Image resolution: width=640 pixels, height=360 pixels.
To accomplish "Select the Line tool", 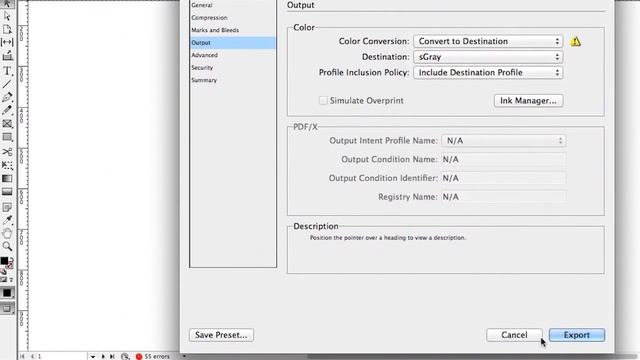I will tap(7, 84).
